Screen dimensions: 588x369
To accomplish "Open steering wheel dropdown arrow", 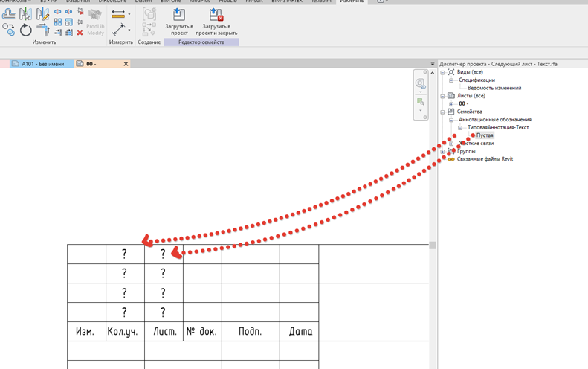I will (x=421, y=92).
